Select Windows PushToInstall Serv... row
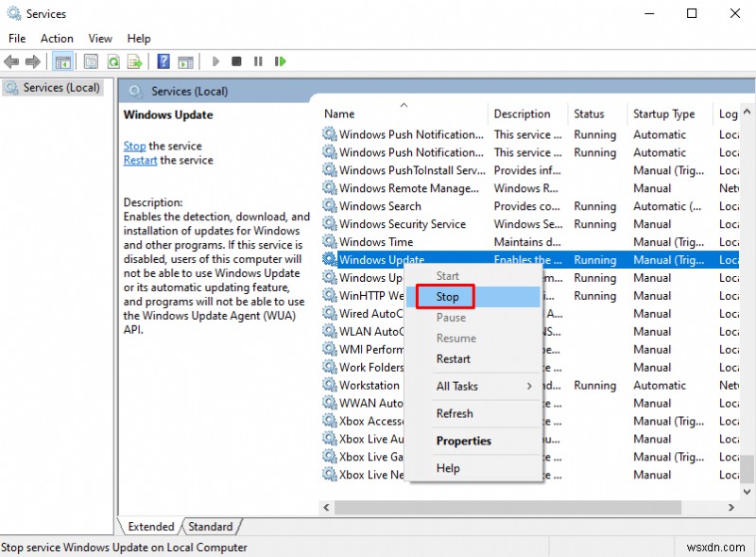The width and height of the screenshot is (756, 557). 530,170
